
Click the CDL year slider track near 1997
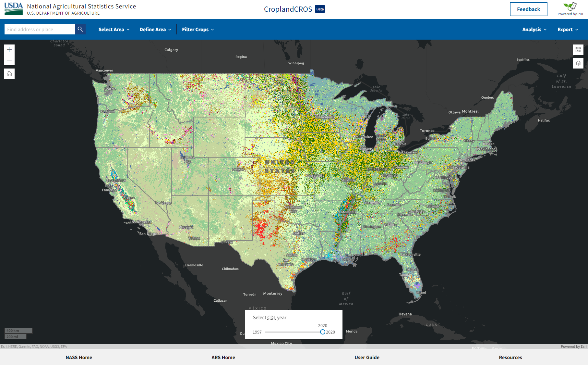[267, 332]
